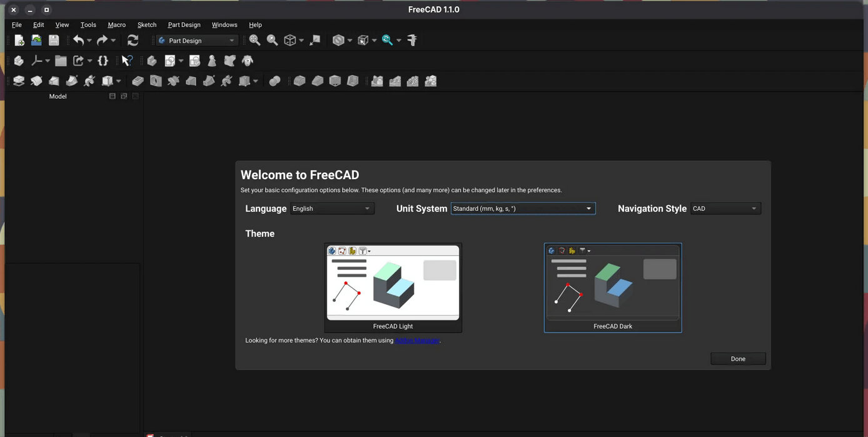Toggle the draw style display mode
The image size is (868, 437).
point(338,39)
